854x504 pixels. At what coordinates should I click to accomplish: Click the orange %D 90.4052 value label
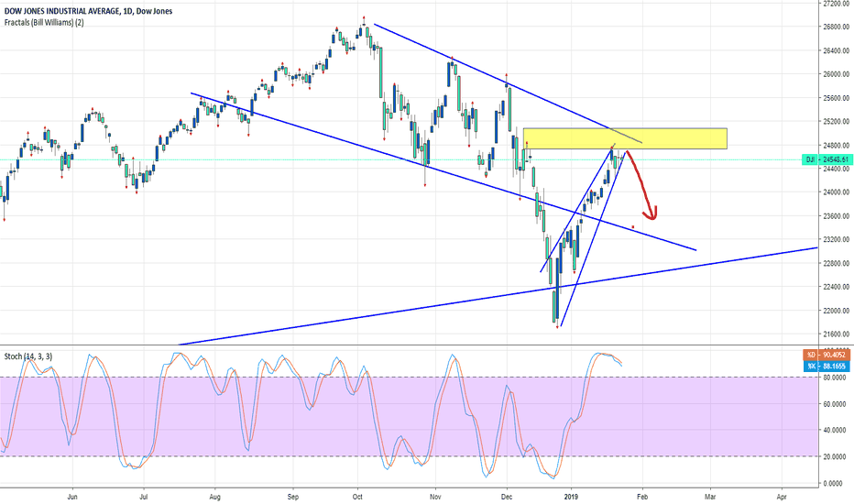(x=827, y=355)
